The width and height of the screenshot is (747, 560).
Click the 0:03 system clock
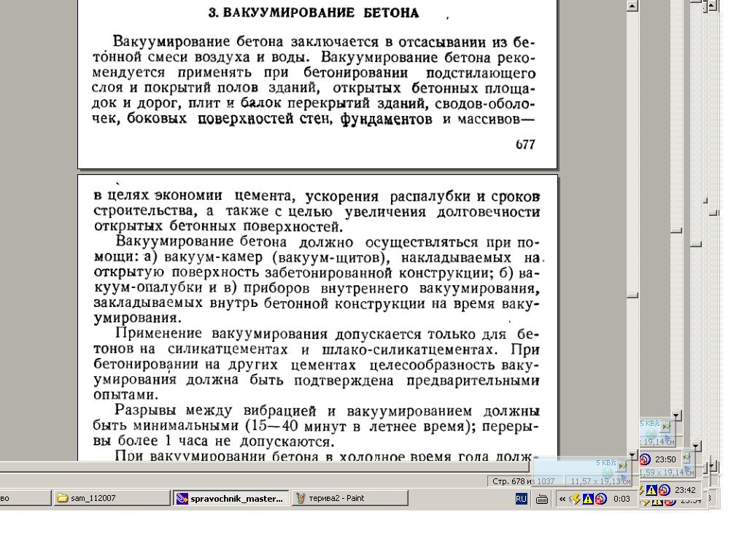coord(622,499)
